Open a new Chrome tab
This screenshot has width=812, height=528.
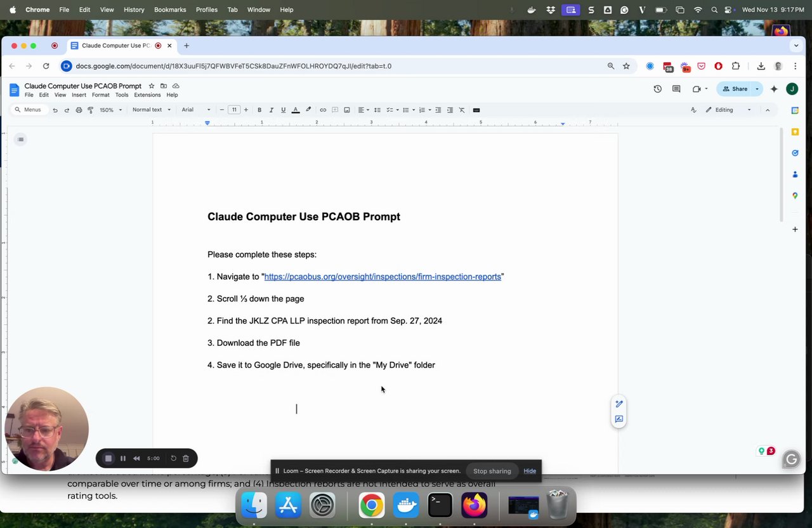pyautogui.click(x=187, y=46)
